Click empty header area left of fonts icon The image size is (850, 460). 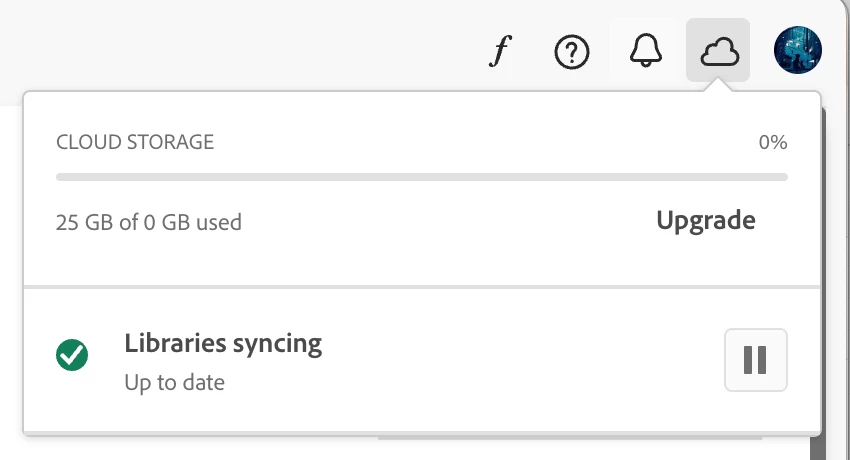(x=250, y=50)
